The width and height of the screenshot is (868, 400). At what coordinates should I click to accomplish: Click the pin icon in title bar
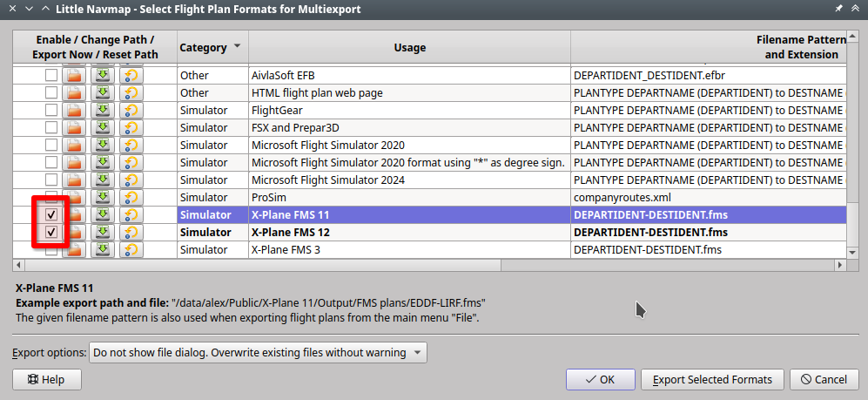838,9
